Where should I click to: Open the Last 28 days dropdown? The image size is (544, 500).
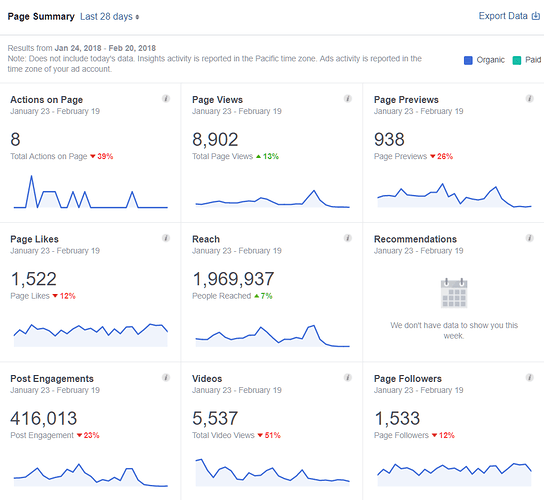click(110, 17)
